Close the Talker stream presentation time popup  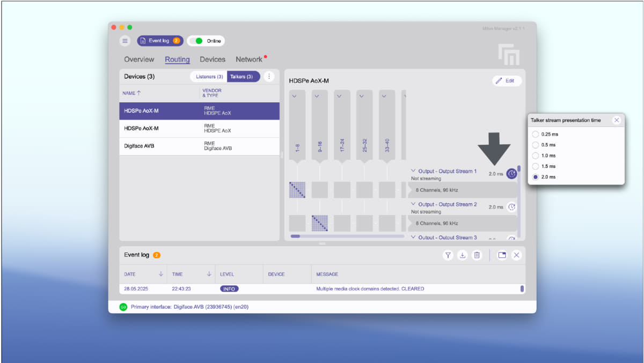point(617,120)
